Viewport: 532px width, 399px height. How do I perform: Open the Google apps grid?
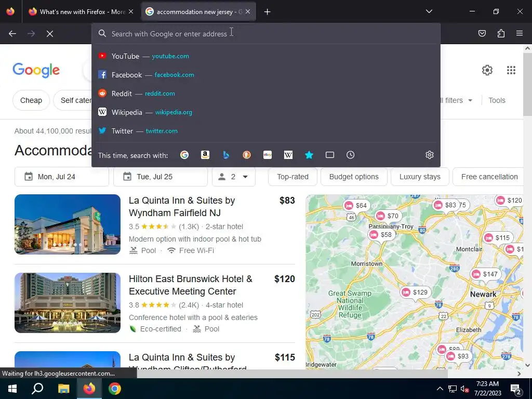click(511, 70)
